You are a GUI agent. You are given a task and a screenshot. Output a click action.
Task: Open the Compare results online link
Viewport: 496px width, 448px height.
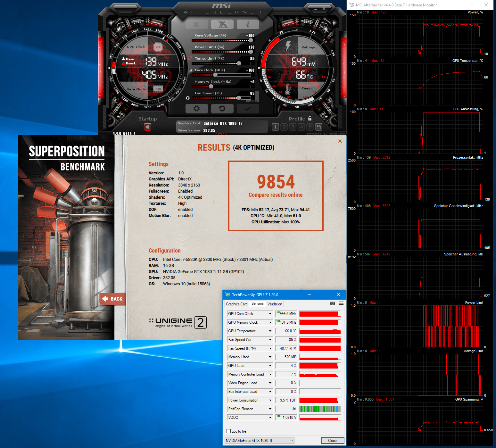click(276, 195)
